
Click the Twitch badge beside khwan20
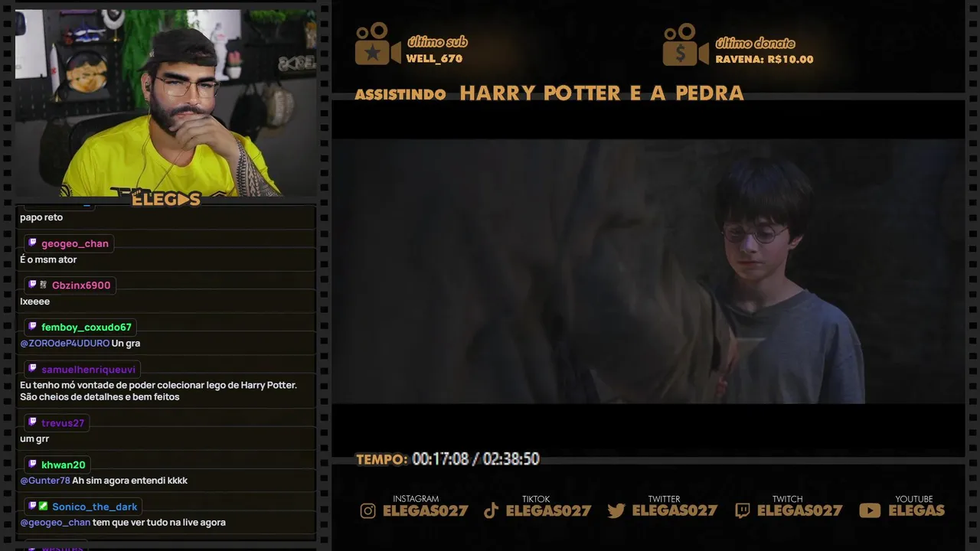(x=32, y=464)
